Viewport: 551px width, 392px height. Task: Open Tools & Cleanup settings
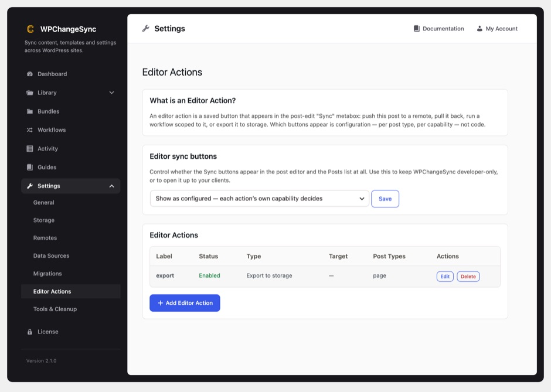pos(70,309)
